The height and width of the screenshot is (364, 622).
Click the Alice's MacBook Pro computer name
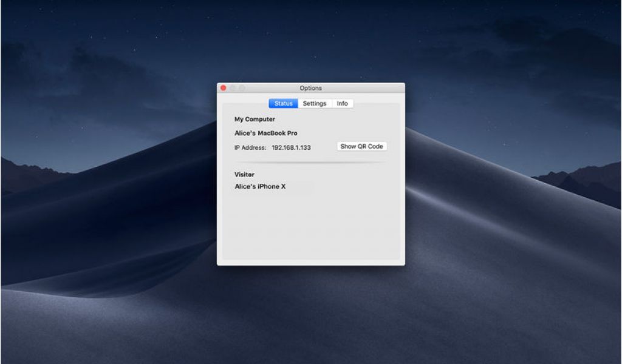266,133
